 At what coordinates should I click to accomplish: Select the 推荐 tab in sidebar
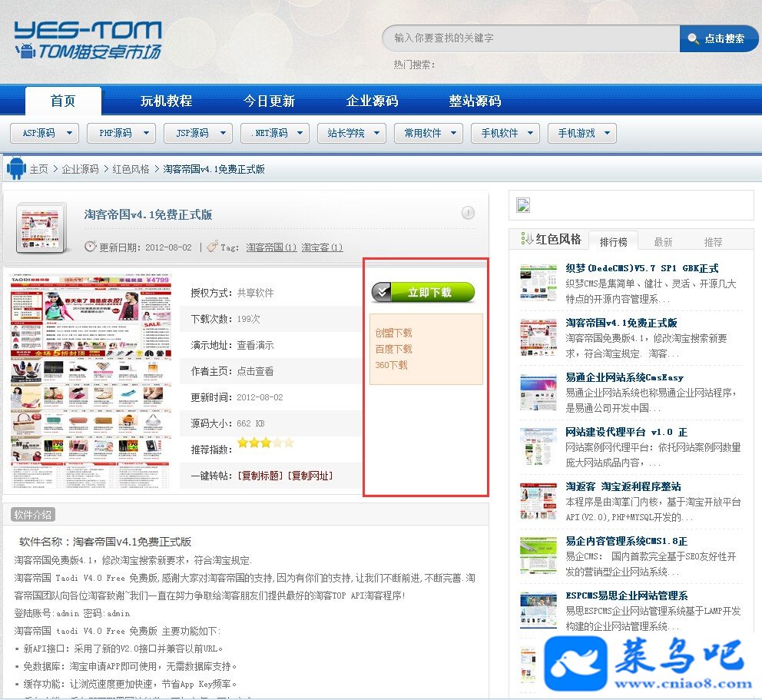click(x=713, y=241)
